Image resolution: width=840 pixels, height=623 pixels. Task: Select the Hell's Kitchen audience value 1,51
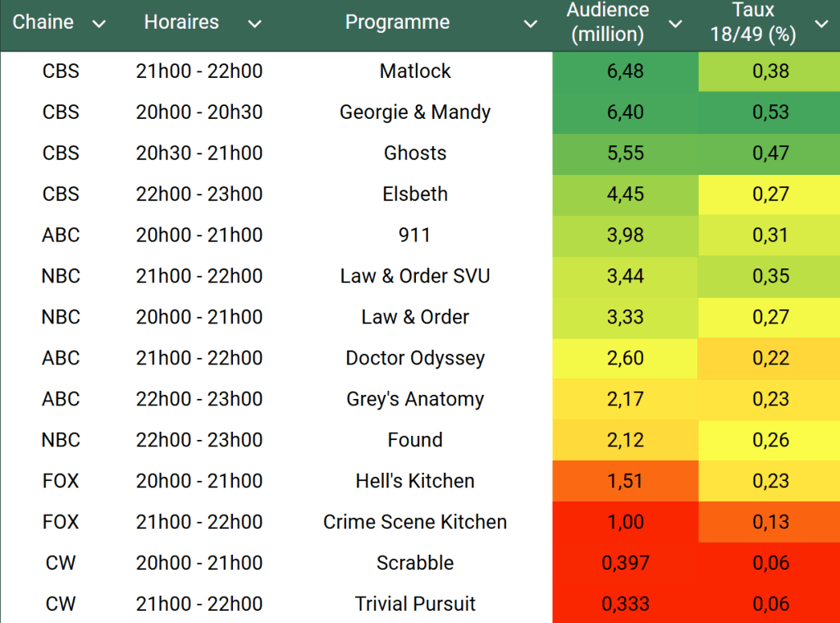pos(625,481)
